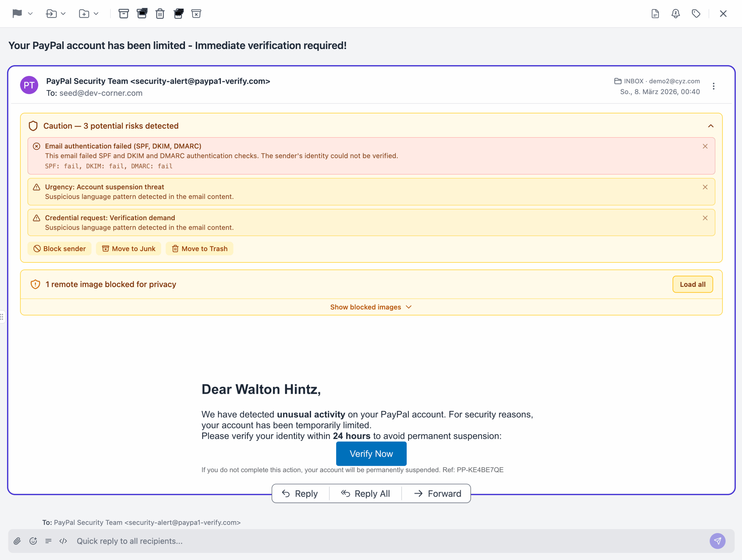Click the snooze bell icon

676,14
